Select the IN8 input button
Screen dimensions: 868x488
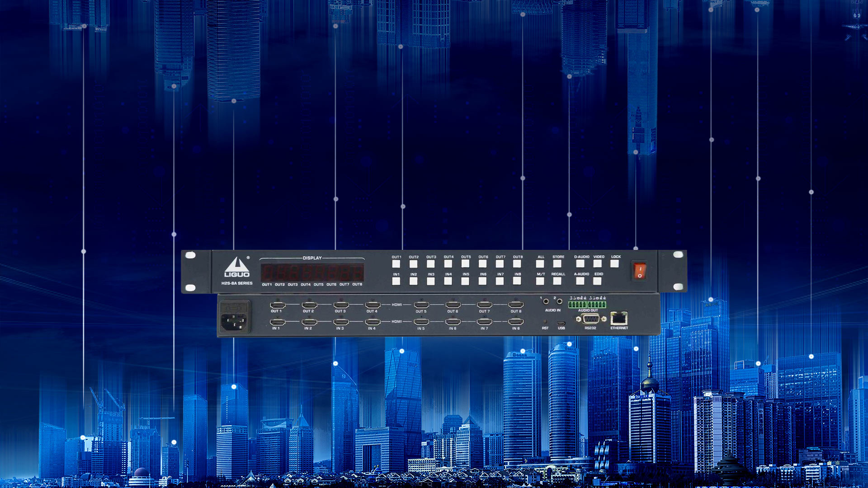pos(517,281)
